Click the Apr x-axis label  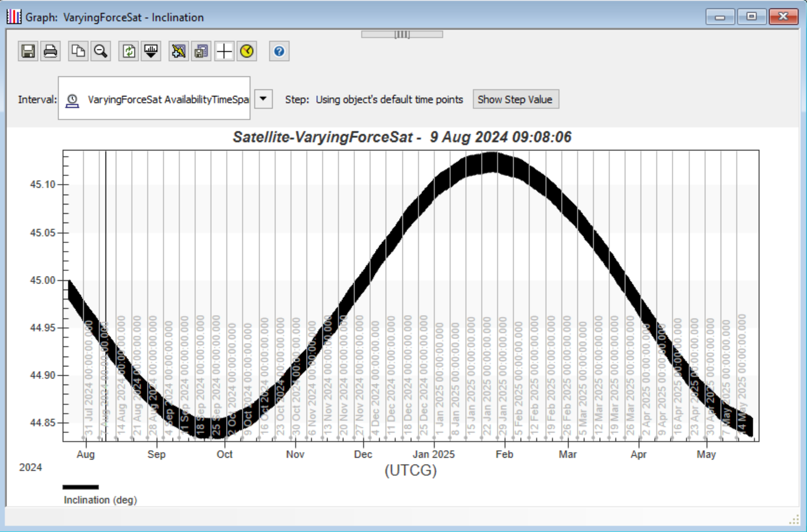coord(639,455)
